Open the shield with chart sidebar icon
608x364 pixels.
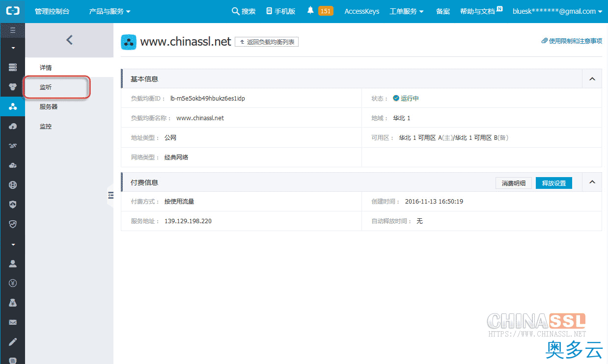tap(13, 224)
